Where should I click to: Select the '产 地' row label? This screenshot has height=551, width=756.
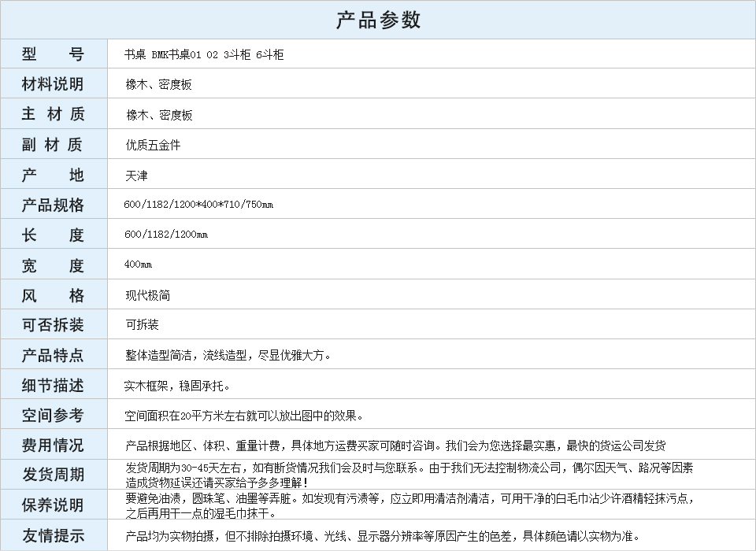(53, 175)
